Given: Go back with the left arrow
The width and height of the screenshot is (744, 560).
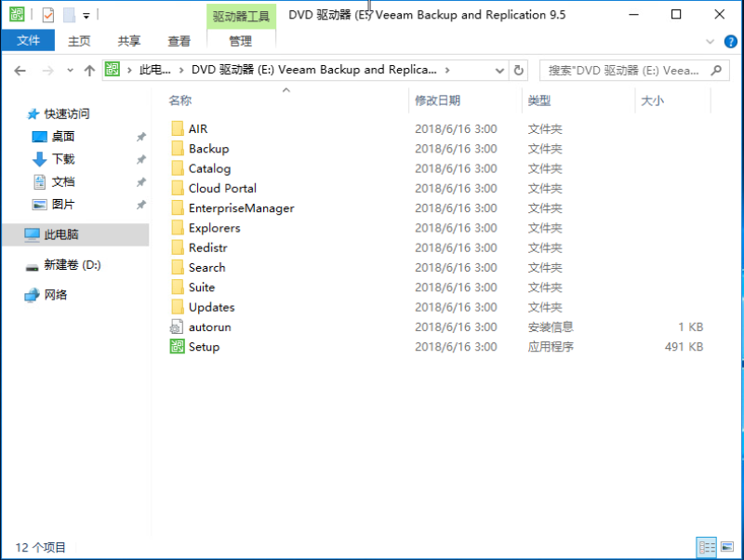Looking at the screenshot, I should point(20,71).
